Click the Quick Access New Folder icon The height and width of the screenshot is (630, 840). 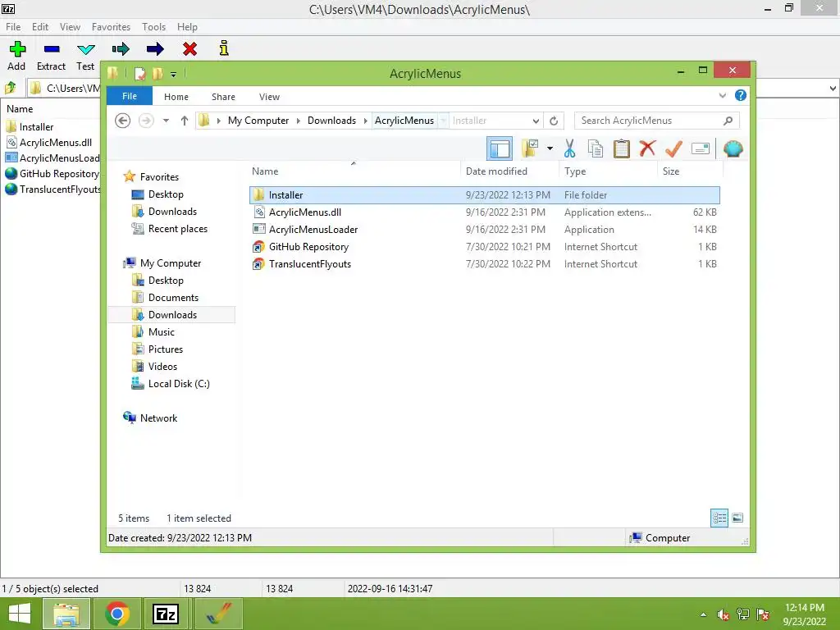point(158,73)
